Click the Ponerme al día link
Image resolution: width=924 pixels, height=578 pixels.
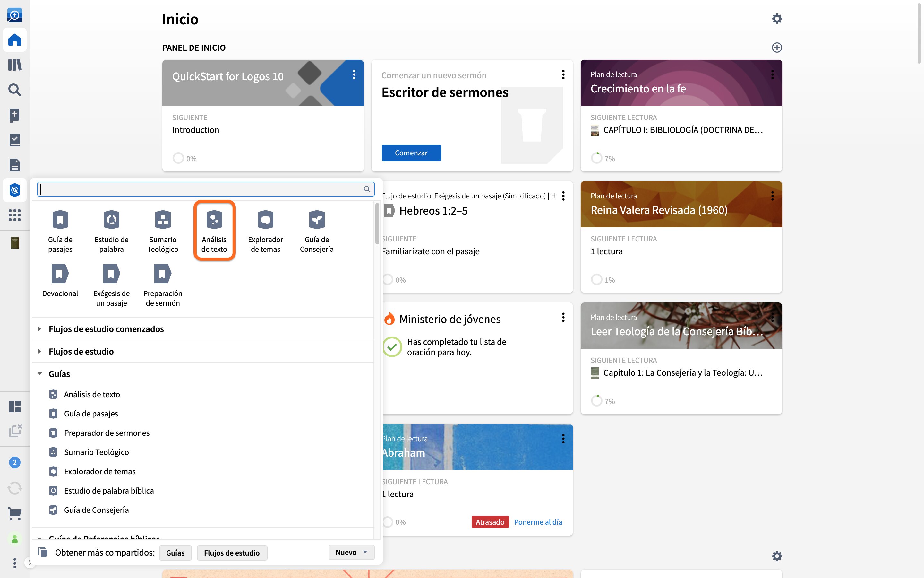538,522
